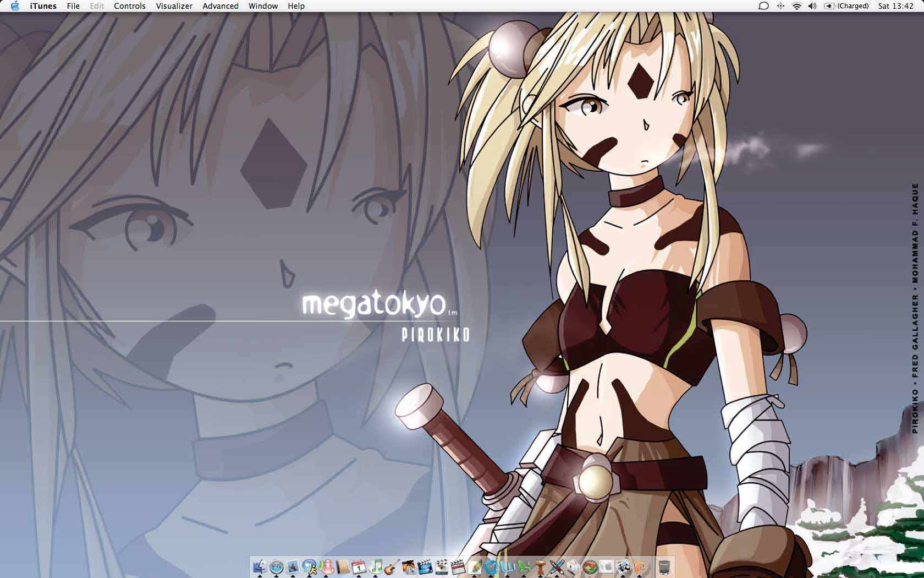Open the File menu
Viewport: 924px width, 578px height.
point(73,6)
